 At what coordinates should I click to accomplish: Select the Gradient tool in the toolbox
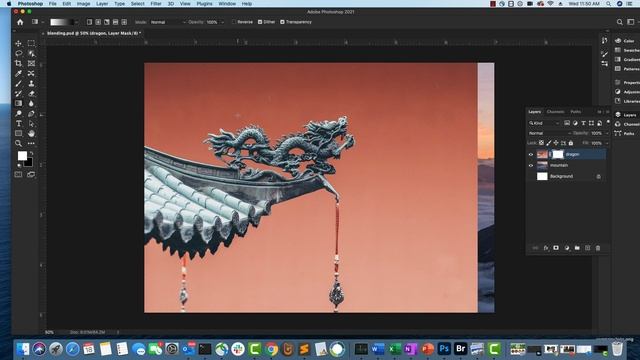pos(18,103)
